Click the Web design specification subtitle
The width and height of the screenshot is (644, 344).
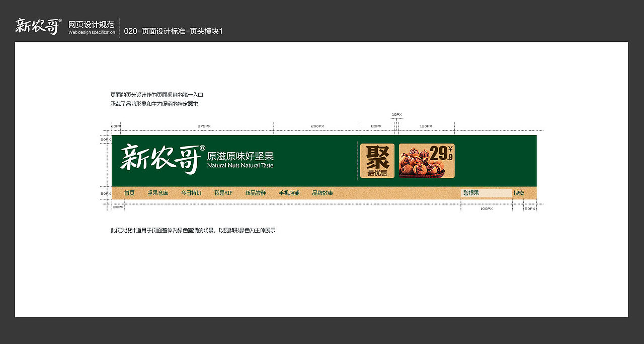click(92, 32)
